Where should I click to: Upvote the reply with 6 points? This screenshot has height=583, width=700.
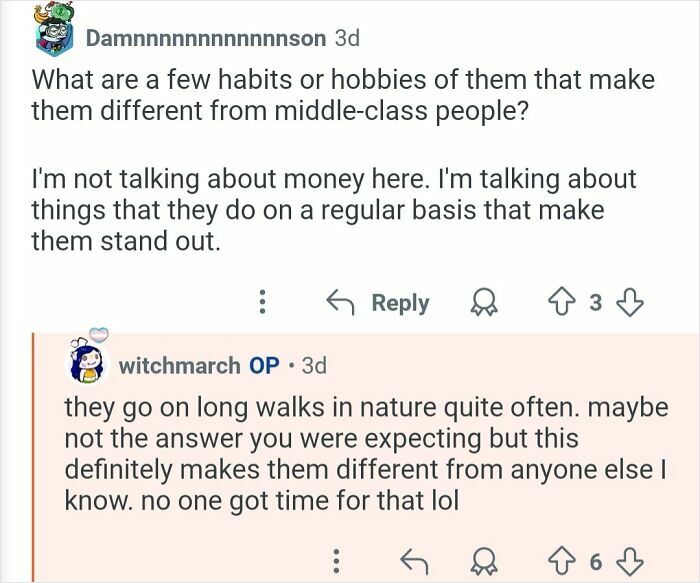(562, 562)
